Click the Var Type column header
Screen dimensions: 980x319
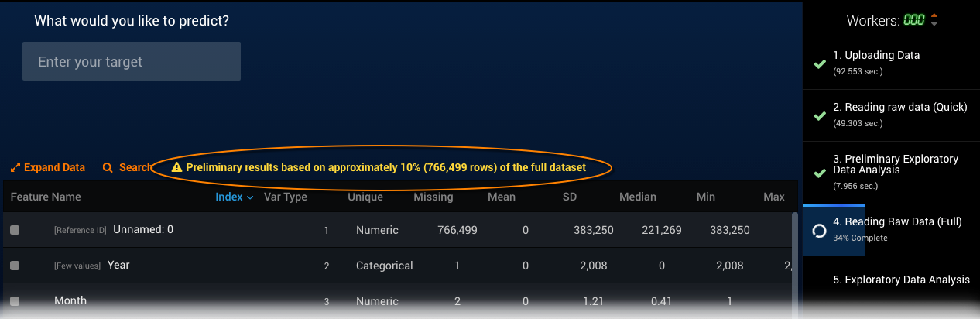pyautogui.click(x=286, y=197)
